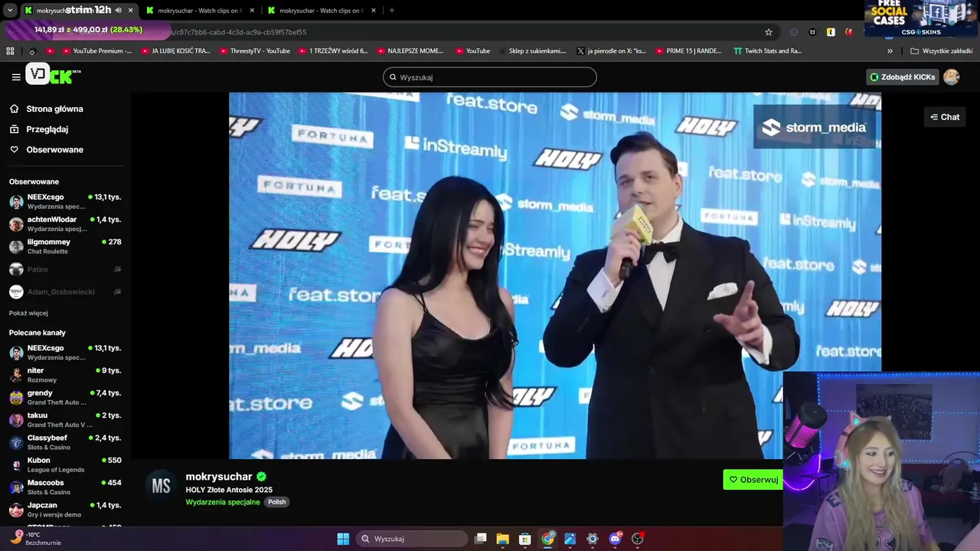Open the Windows Start menu
Image resolution: width=980 pixels, height=551 pixels.
click(343, 539)
